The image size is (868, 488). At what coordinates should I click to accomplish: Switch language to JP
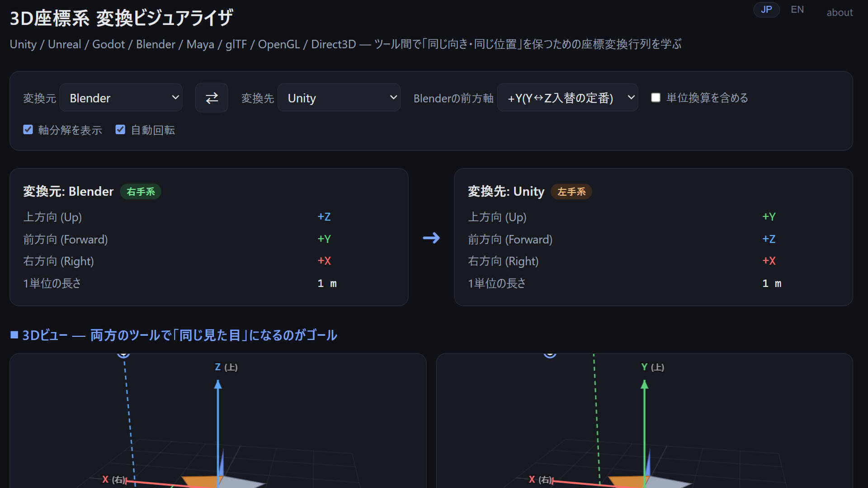pos(766,9)
